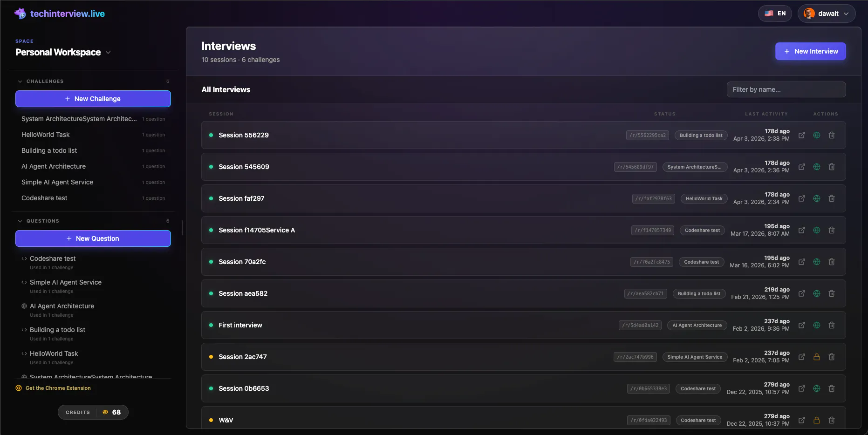Collapse the Challenges section chevron
Screen dimensions: 868x435
coord(20,82)
